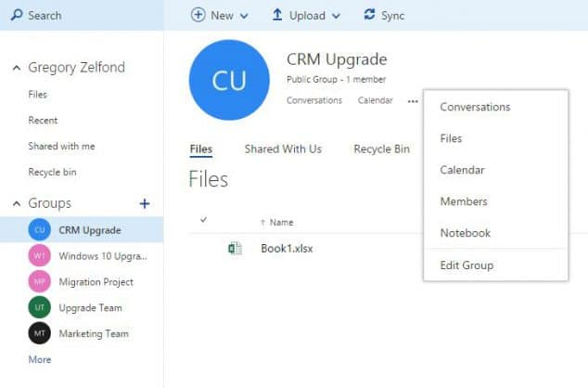Click the large CU group picture

pyautogui.click(x=229, y=80)
